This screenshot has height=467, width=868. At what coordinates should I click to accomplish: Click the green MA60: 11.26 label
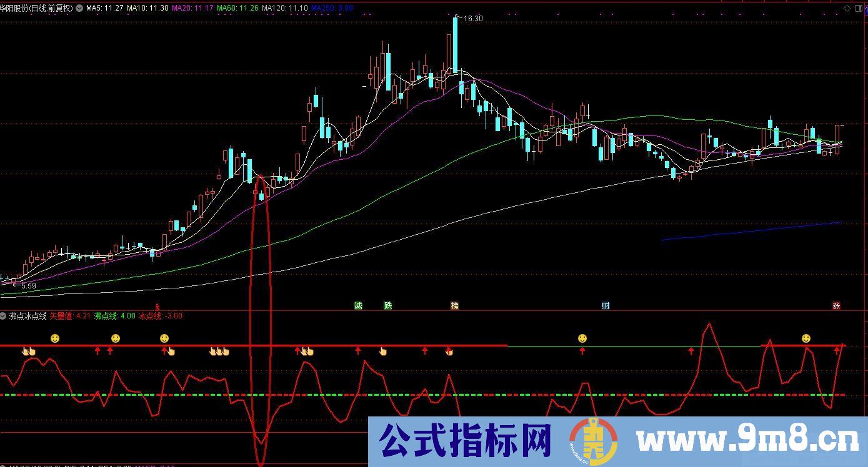coord(237,8)
